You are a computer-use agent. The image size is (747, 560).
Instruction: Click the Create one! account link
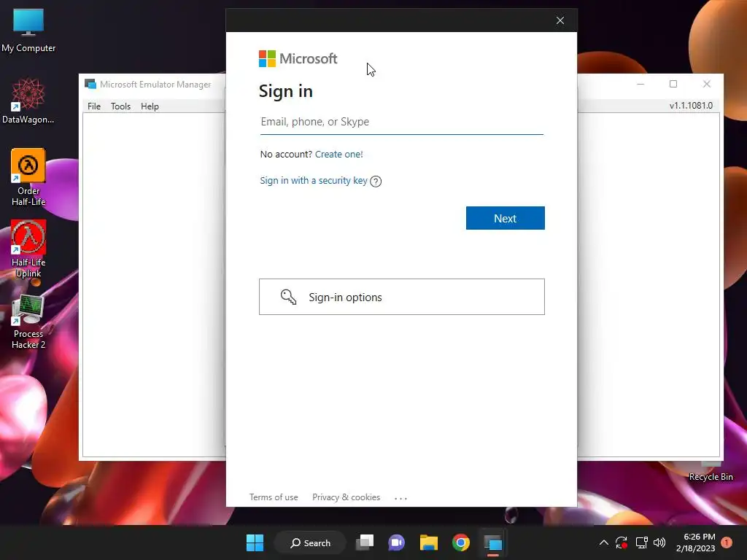point(338,155)
